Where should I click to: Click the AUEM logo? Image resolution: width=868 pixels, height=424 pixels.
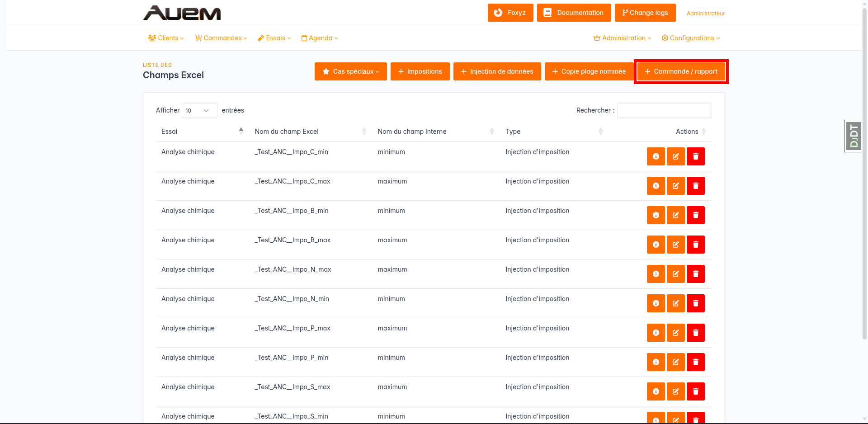(x=182, y=13)
